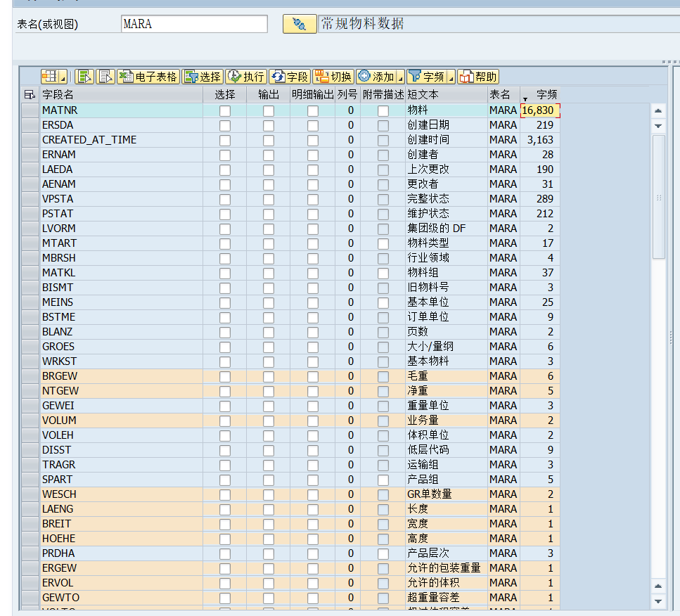This screenshot has height=616, width=680.
Task: Check 输出 checkbox for MATNR row
Action: click(x=269, y=110)
